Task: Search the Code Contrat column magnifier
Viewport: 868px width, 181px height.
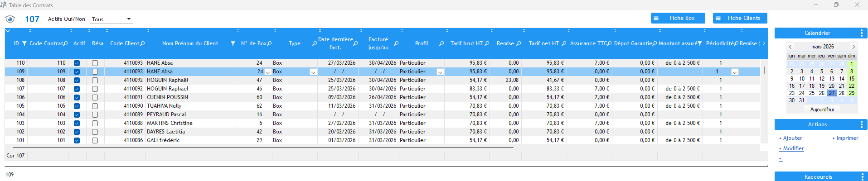Action: (66, 43)
